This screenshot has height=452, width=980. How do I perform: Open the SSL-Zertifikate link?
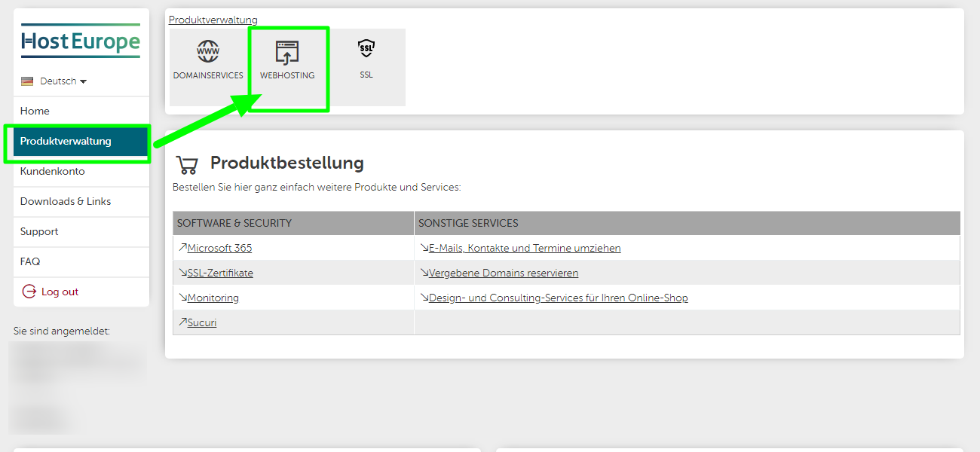tap(220, 273)
